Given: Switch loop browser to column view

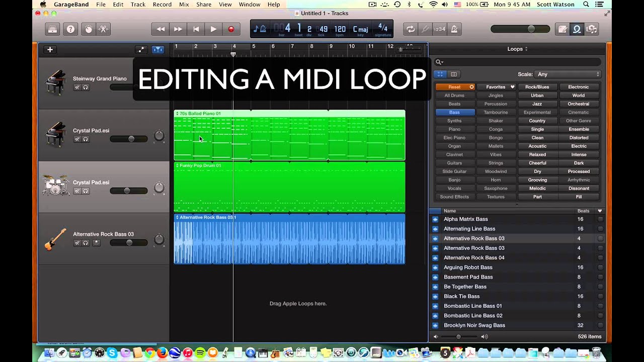Looking at the screenshot, I should pos(453,74).
